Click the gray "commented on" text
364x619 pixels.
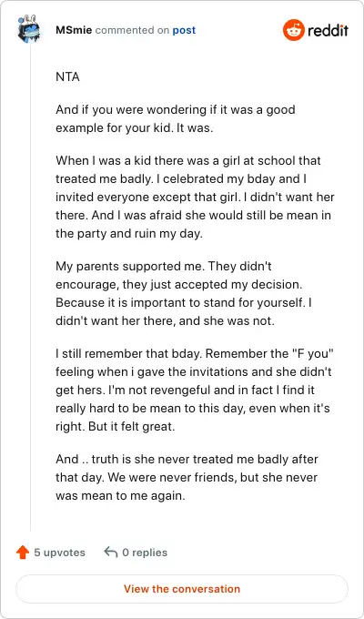tap(132, 30)
